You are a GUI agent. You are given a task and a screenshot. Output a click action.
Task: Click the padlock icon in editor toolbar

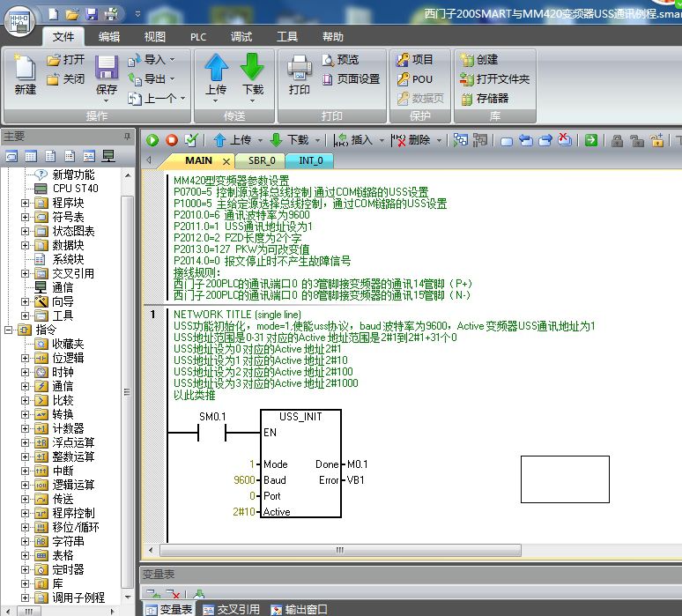coord(617,140)
